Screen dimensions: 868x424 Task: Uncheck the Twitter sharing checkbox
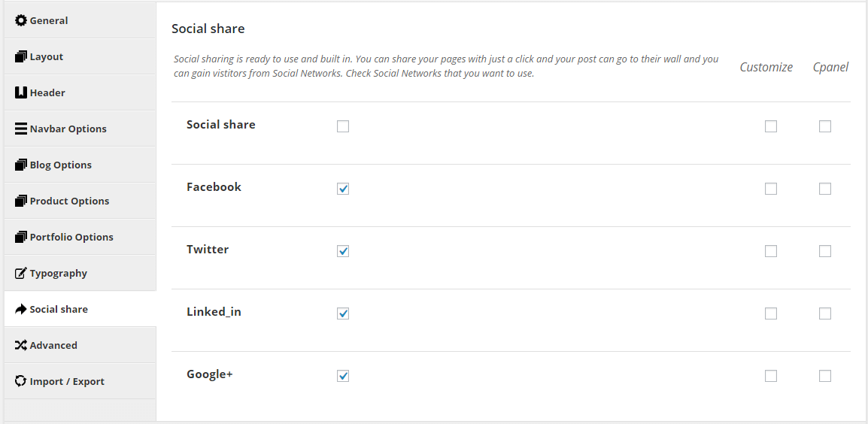pyautogui.click(x=343, y=251)
